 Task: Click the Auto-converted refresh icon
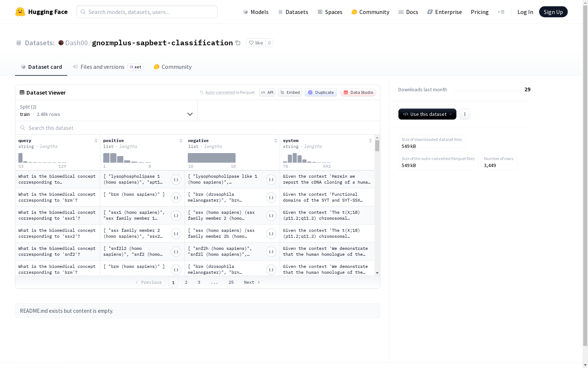pos(201,92)
